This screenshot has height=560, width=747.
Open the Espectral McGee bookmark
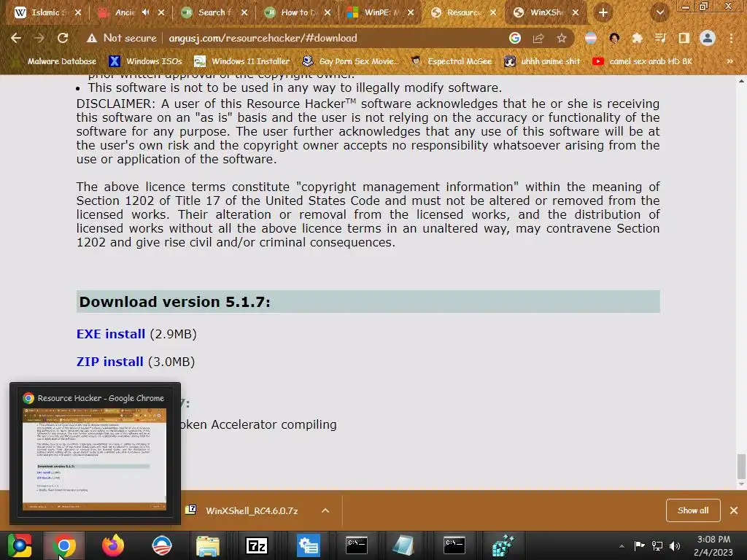tap(451, 61)
